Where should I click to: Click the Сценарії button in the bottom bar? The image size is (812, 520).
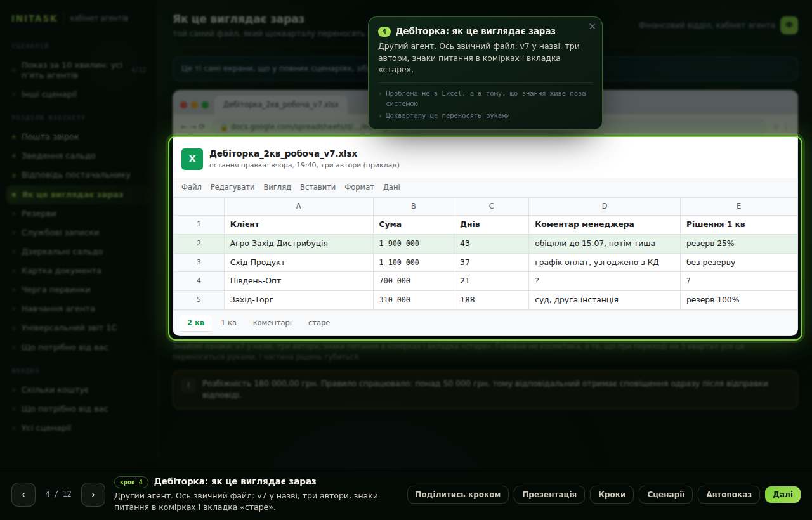pos(665,495)
